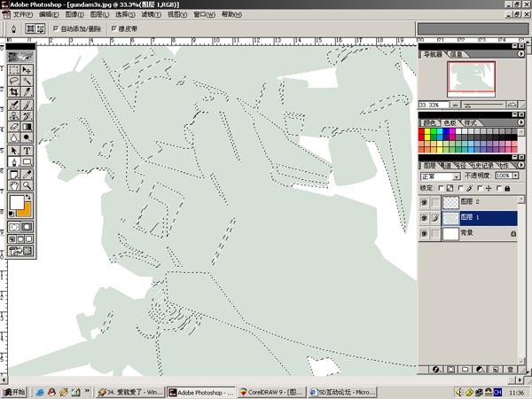Select the Slice tool
Viewport: 532px width, 399px height.
pyautogui.click(x=27, y=91)
